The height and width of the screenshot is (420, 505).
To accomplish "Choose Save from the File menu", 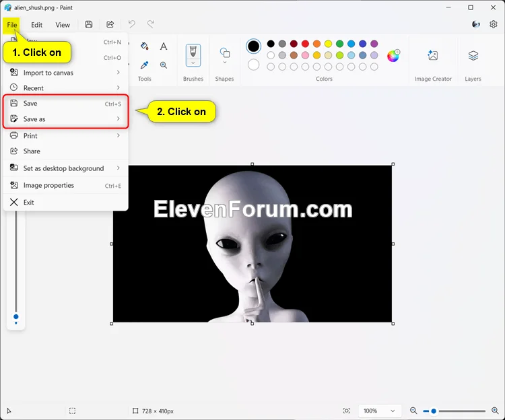I will [66, 103].
